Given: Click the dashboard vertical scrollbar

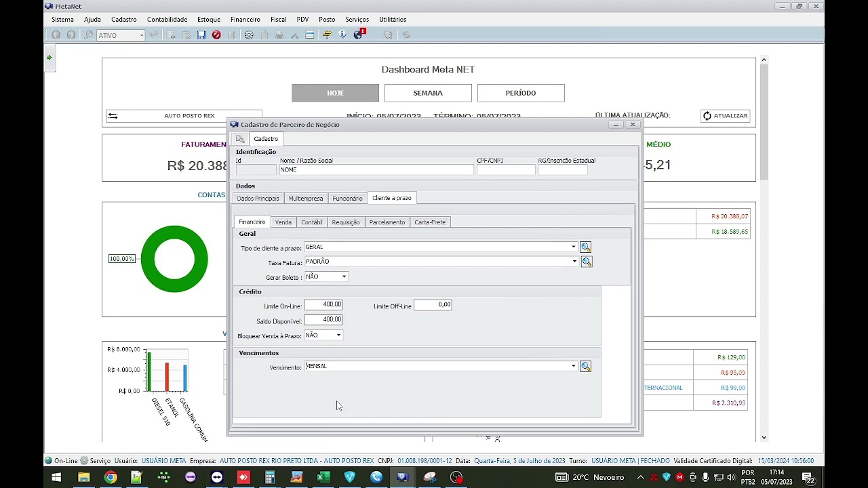Looking at the screenshot, I should pos(764,248).
